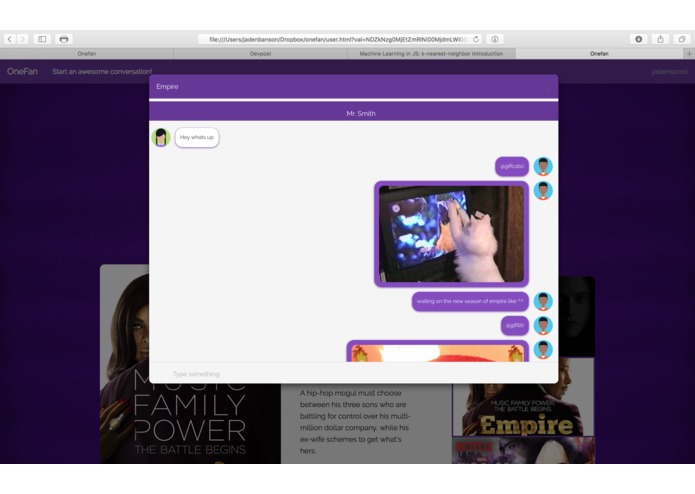
Task: Click 'Start an awesome conversation!' text
Action: click(x=102, y=71)
